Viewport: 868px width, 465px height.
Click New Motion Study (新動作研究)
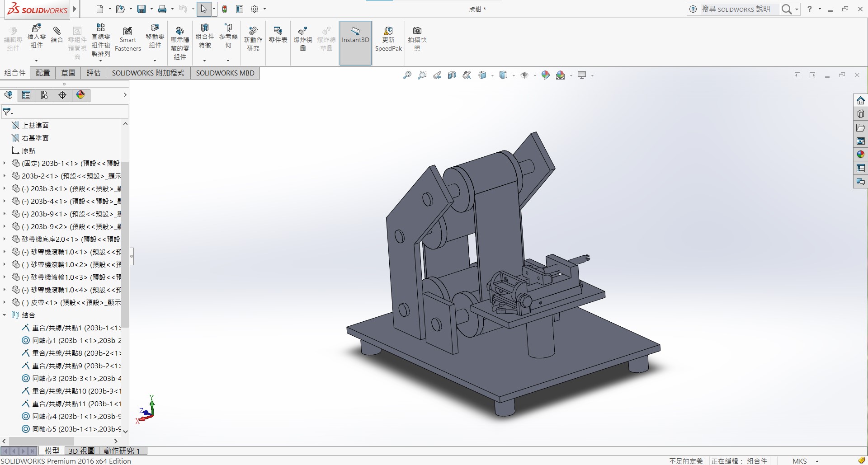[x=253, y=39]
